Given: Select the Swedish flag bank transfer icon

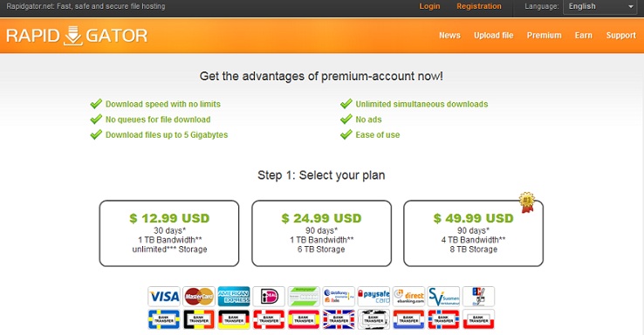Looking at the screenshot, I should click(x=164, y=319).
